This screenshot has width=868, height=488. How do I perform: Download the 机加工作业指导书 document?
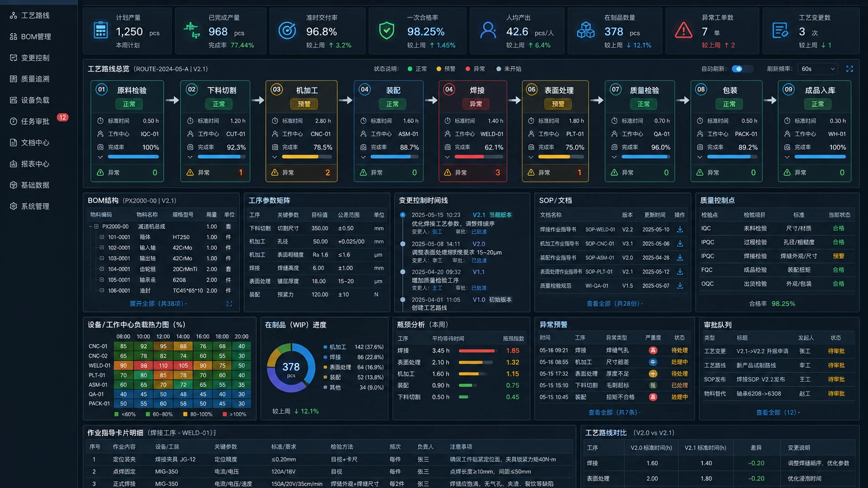click(x=679, y=244)
